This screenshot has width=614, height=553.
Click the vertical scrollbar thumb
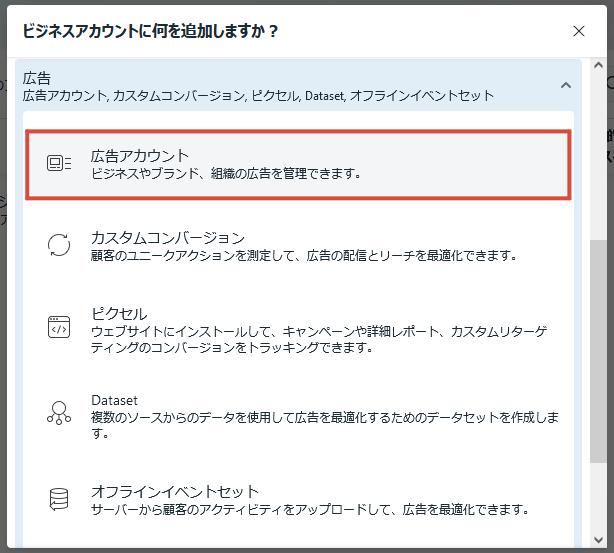598,351
